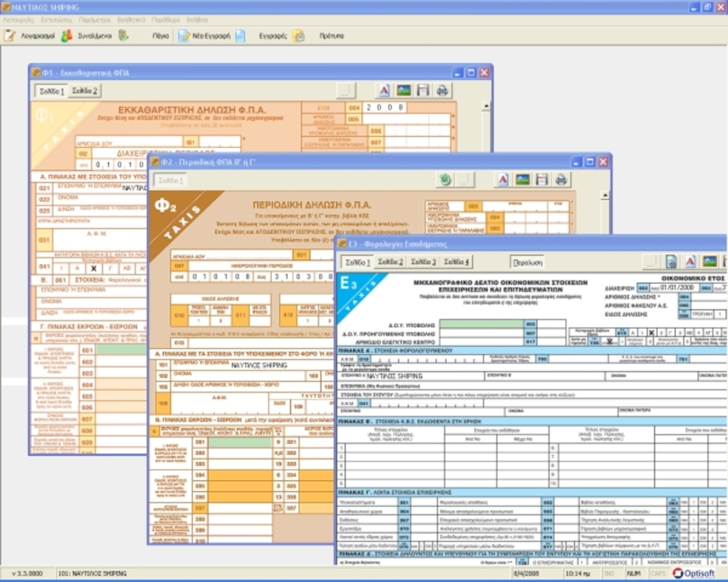The image size is (728, 582).
Task: Click the save floppy icon in Φ2 window
Action: 542,179
